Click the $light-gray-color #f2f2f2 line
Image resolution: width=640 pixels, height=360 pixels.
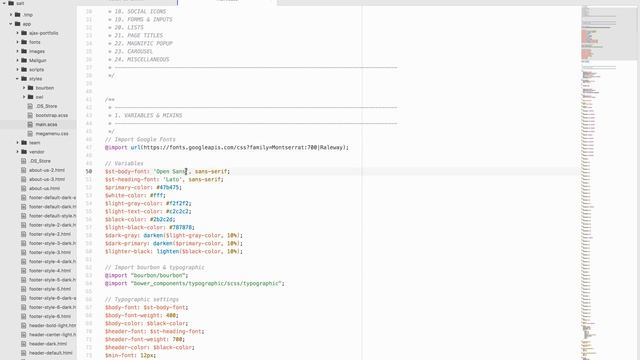tap(148, 203)
